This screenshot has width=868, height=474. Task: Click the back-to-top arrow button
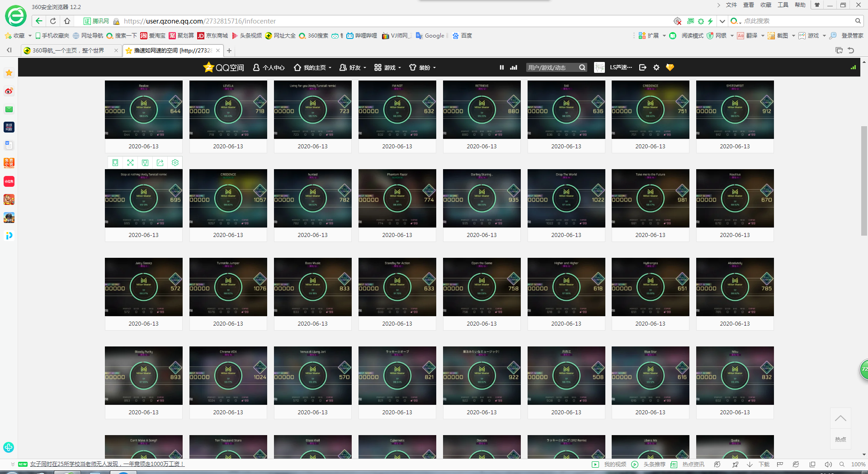(840, 418)
